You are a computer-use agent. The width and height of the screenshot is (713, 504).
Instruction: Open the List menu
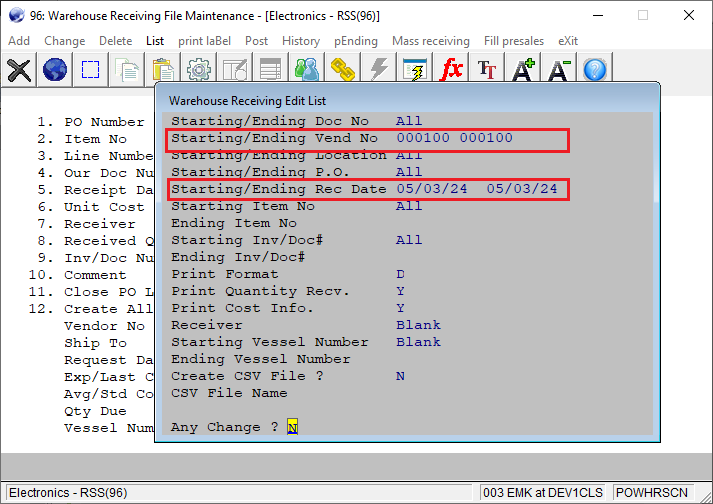155,41
